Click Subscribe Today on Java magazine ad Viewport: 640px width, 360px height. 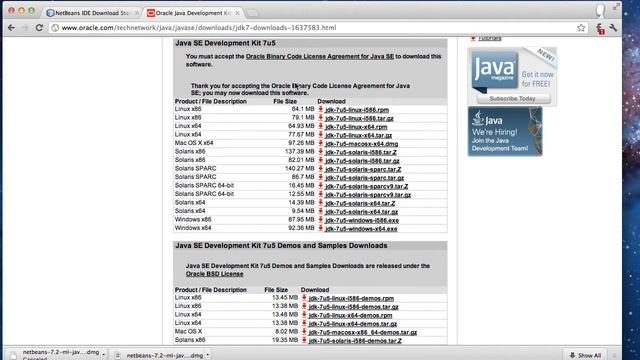point(513,98)
